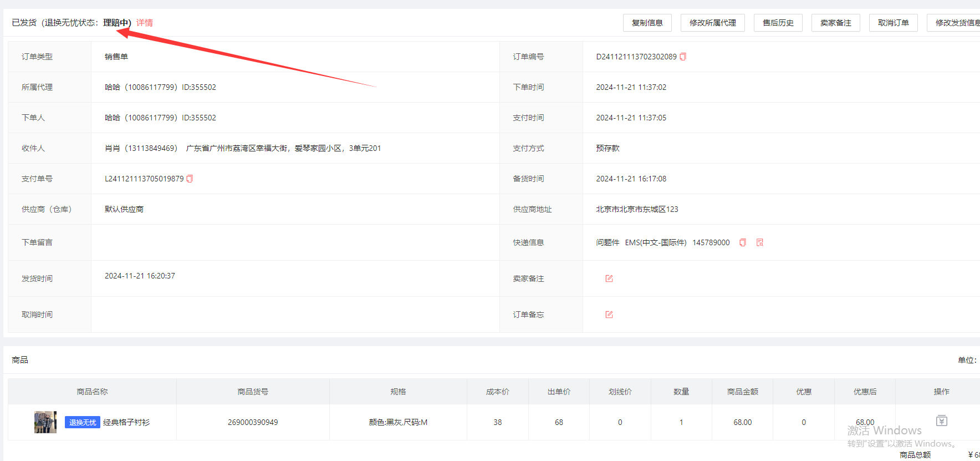Click the blue 退换无忧 tag
The width and height of the screenshot is (980, 461).
tap(83, 422)
